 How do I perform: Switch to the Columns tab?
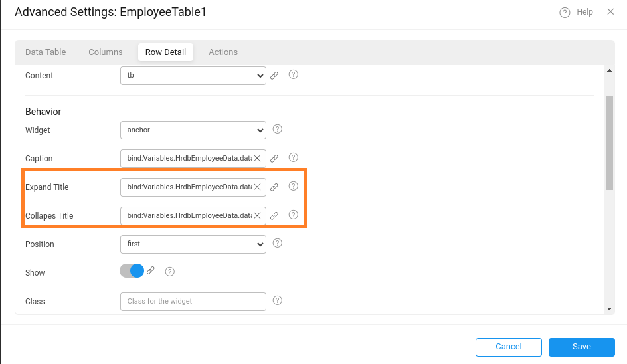click(106, 52)
